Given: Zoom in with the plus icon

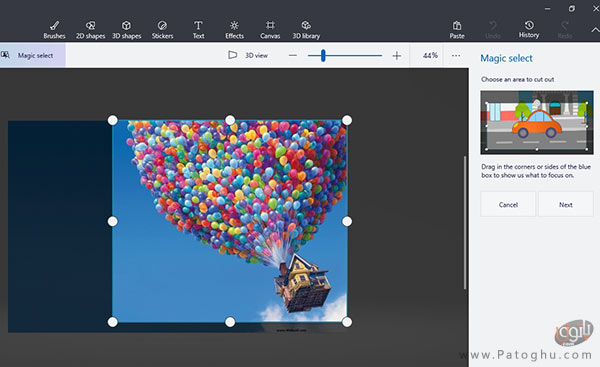Looking at the screenshot, I should (397, 55).
